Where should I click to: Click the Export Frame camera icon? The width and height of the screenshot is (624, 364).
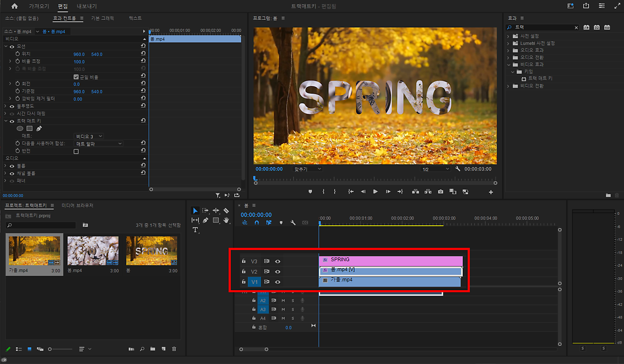coord(440,192)
